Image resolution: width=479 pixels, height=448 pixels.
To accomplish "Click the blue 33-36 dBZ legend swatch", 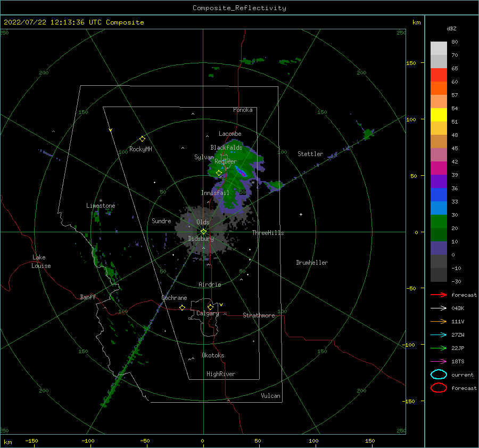I will click(439, 195).
